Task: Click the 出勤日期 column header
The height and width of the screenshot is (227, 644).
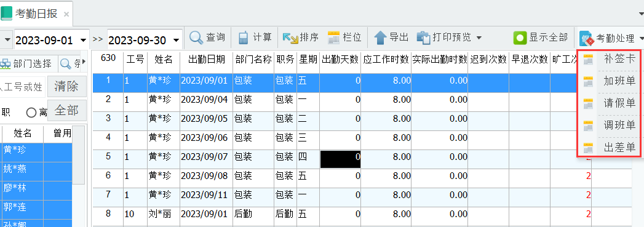Action: [x=206, y=60]
